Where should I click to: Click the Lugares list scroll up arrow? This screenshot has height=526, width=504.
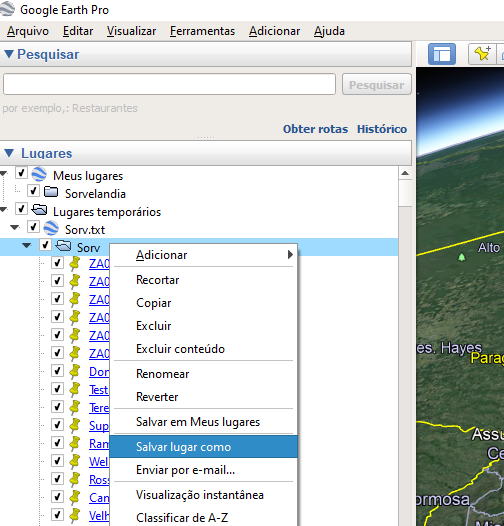coord(405,173)
